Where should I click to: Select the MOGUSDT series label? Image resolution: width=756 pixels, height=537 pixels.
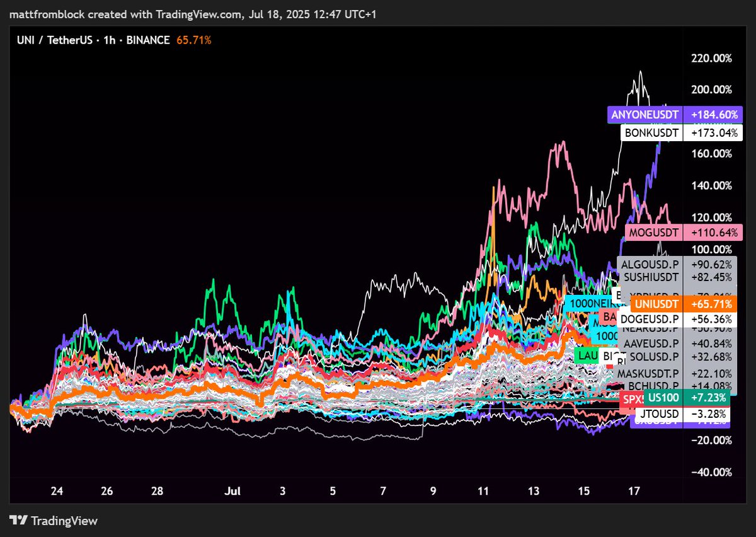(654, 233)
